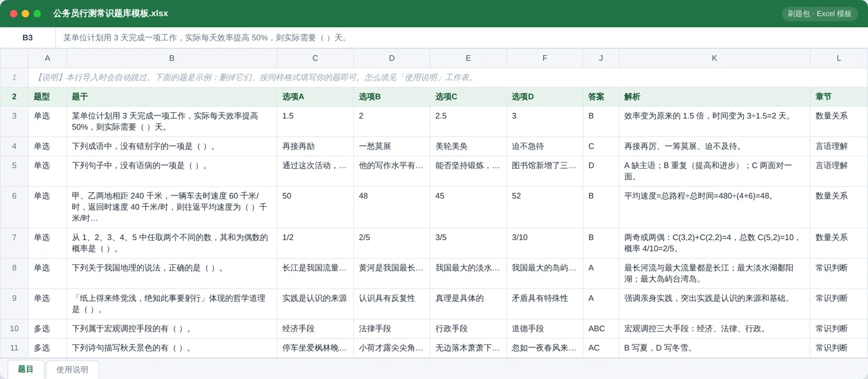Screen dimensions: 868x379
Task: Select cell 行政手段
Action: [x=468, y=329]
